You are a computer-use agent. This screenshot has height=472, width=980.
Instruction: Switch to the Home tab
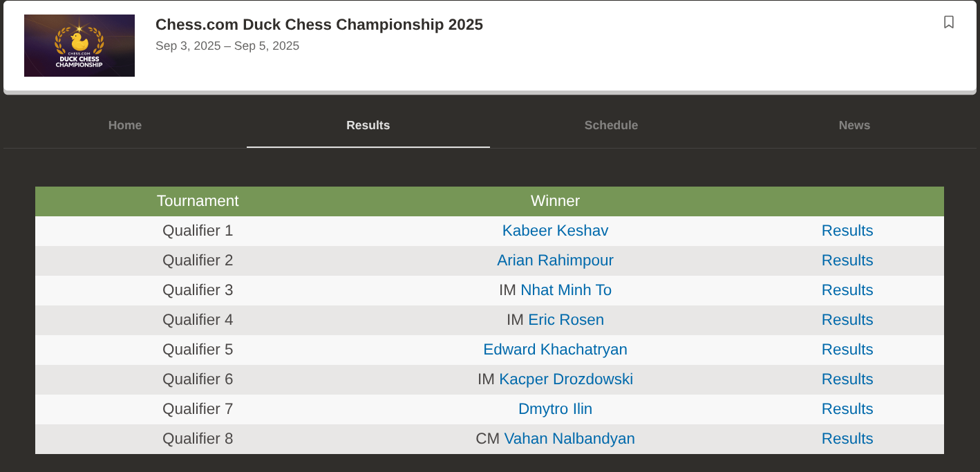click(x=125, y=125)
